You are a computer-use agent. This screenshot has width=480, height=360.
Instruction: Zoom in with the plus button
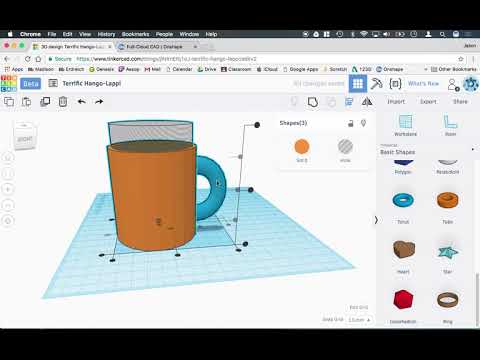8,189
